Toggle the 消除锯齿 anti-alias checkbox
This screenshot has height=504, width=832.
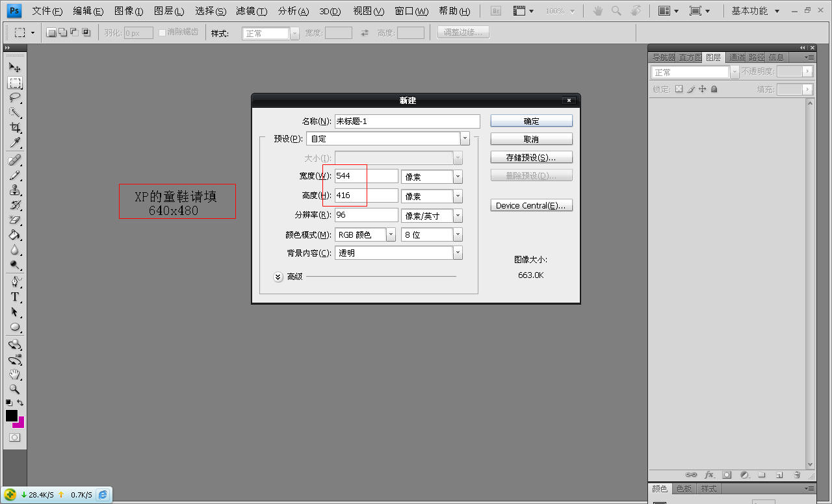click(162, 32)
